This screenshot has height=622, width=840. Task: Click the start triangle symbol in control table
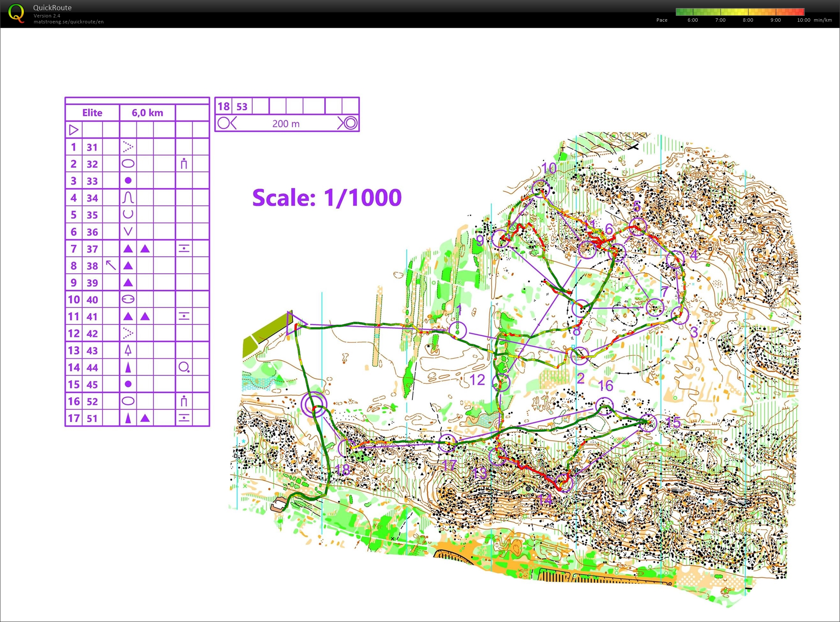pyautogui.click(x=74, y=130)
